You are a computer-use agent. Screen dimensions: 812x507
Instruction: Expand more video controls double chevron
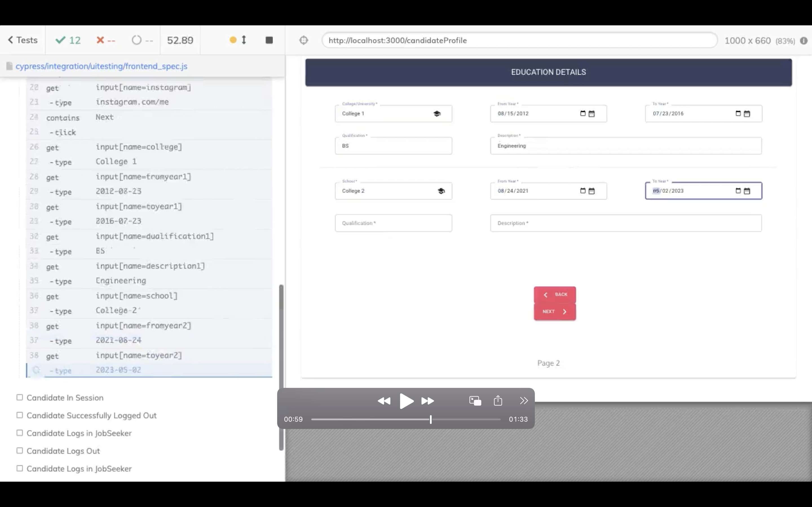pos(524,400)
